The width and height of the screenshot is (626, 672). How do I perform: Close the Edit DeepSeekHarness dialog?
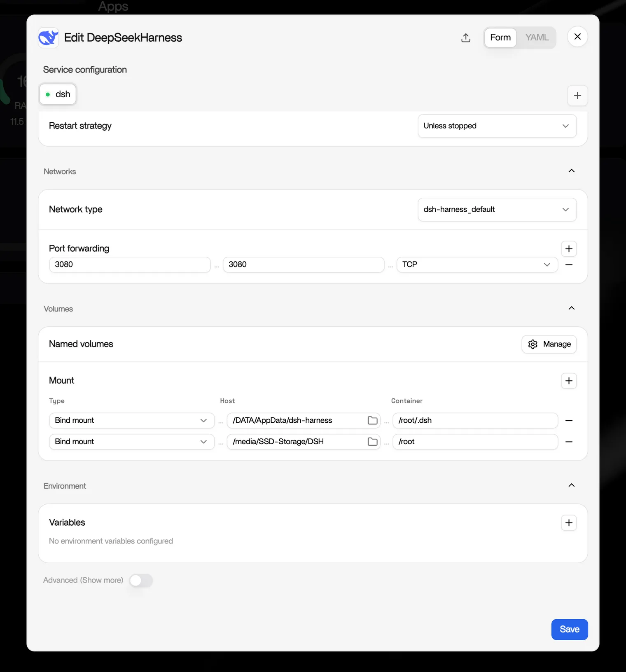click(577, 37)
